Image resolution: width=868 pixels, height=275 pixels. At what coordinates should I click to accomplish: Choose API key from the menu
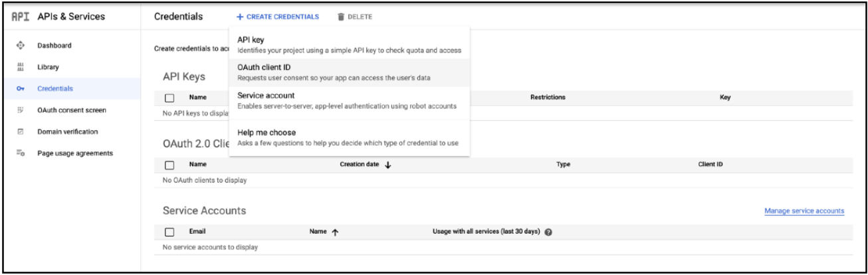[349, 45]
